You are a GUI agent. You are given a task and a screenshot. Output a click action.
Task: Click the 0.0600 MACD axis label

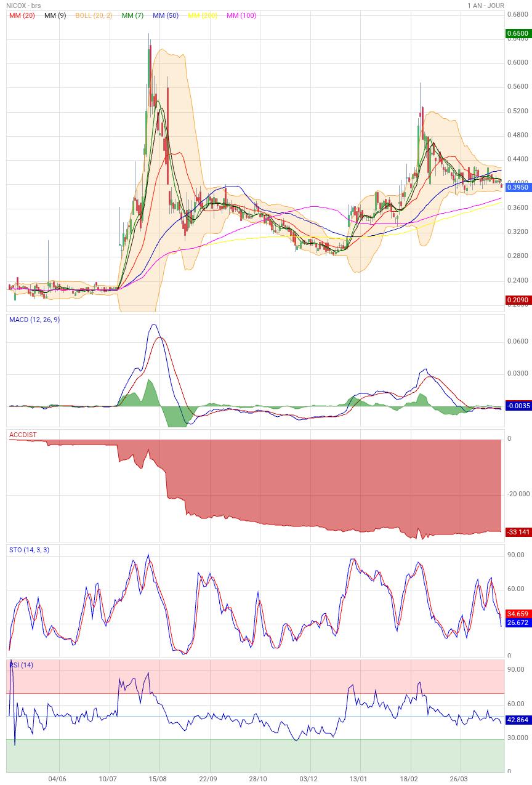click(518, 342)
